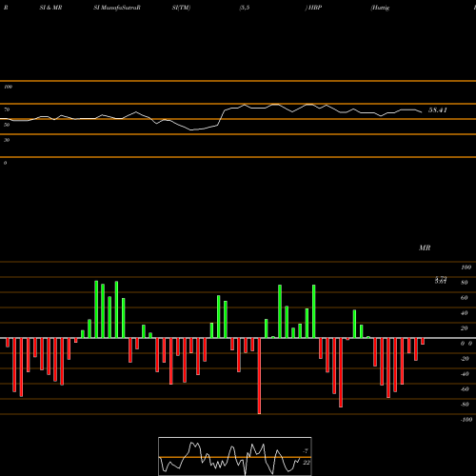476x476 pixels.
Task: Click the tallest red bar reaching -100
Action: (x=259, y=376)
